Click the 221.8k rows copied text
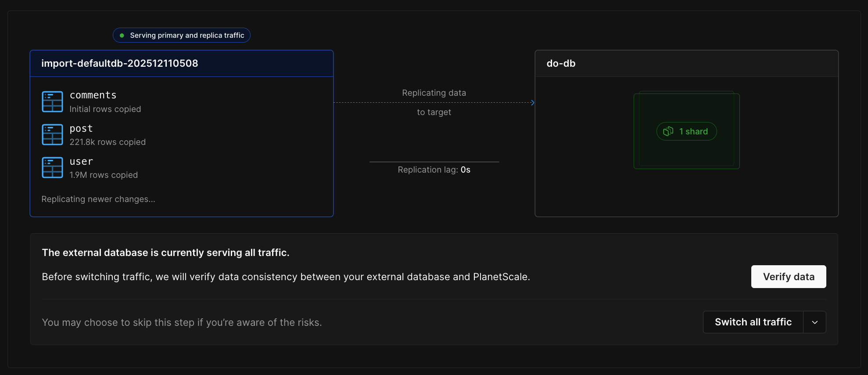Screen dimensions: 868x375 point(108,142)
